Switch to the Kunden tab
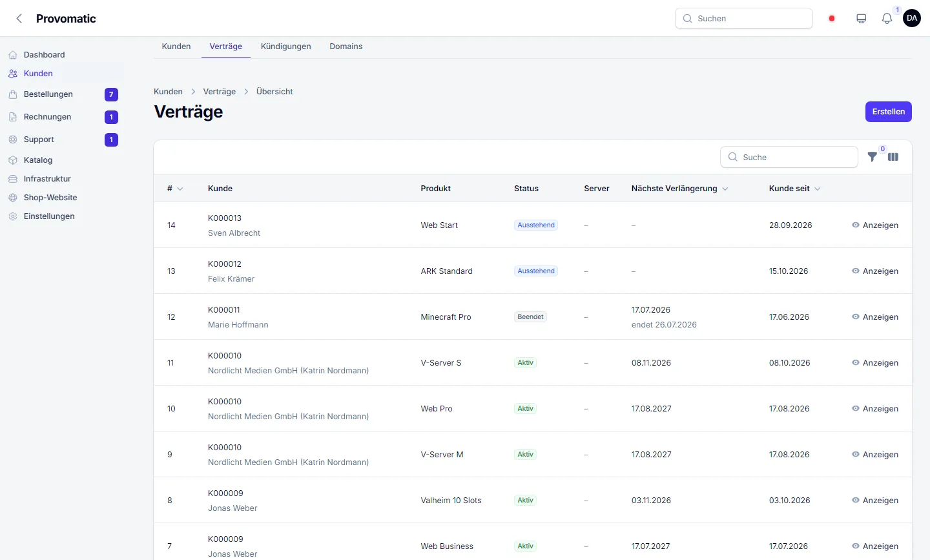Screen dimensions: 930x560 176,47
